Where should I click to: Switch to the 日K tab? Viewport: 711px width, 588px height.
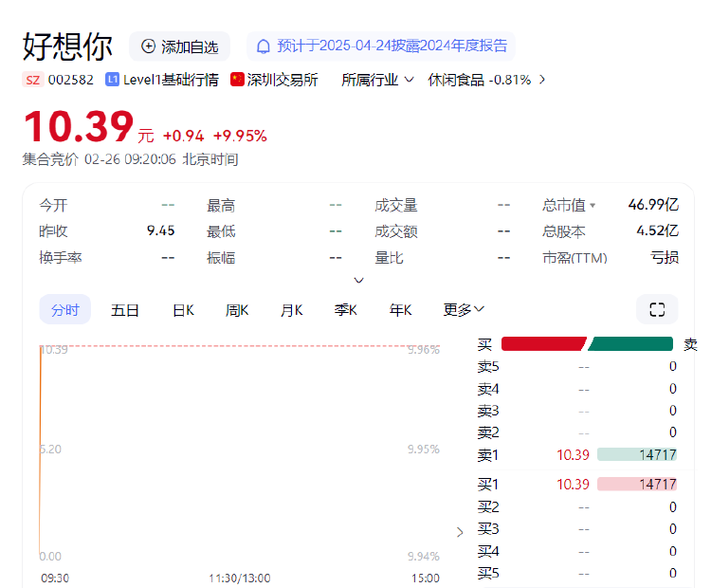click(183, 310)
